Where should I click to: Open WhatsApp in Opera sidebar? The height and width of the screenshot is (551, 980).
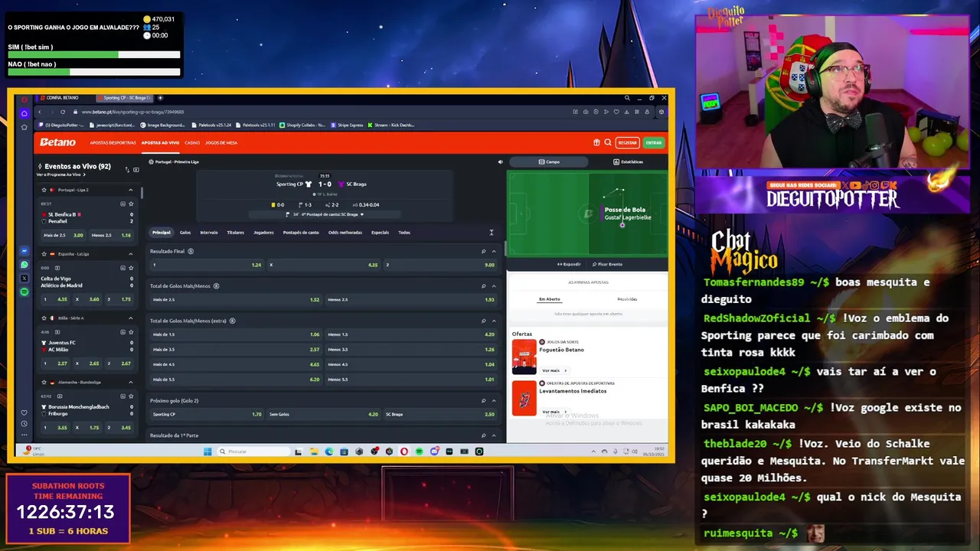click(x=24, y=265)
